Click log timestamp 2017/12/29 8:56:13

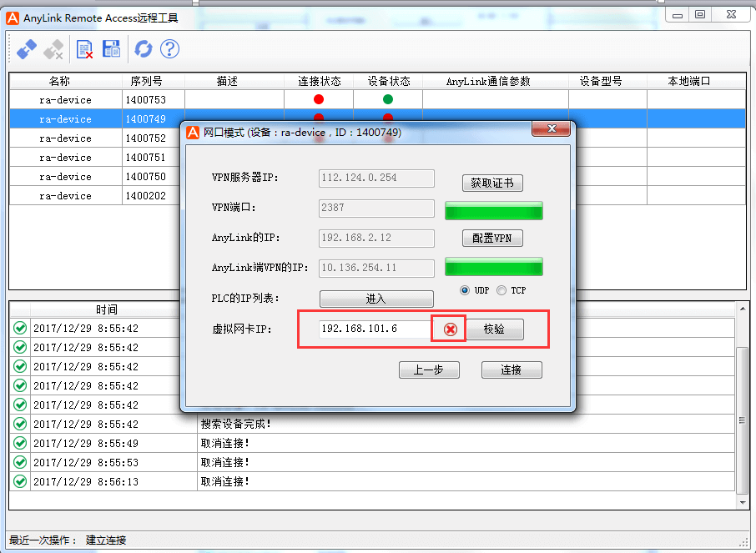point(86,481)
